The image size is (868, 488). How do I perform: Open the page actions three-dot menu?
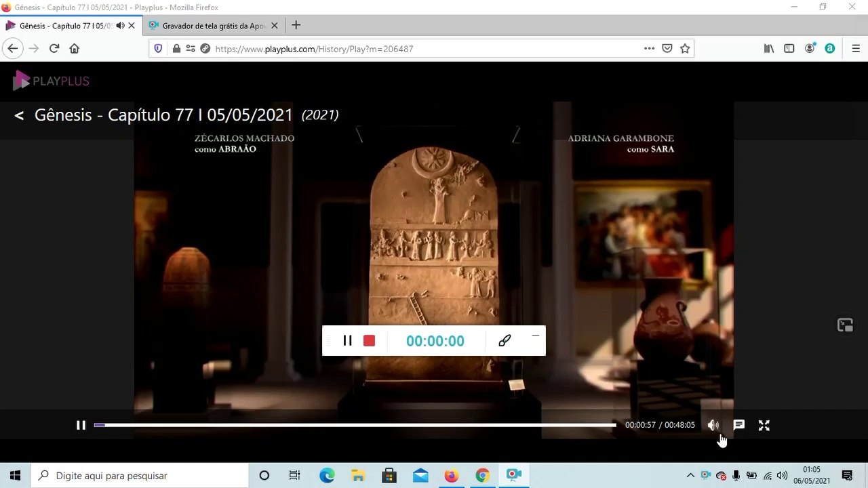(x=649, y=49)
